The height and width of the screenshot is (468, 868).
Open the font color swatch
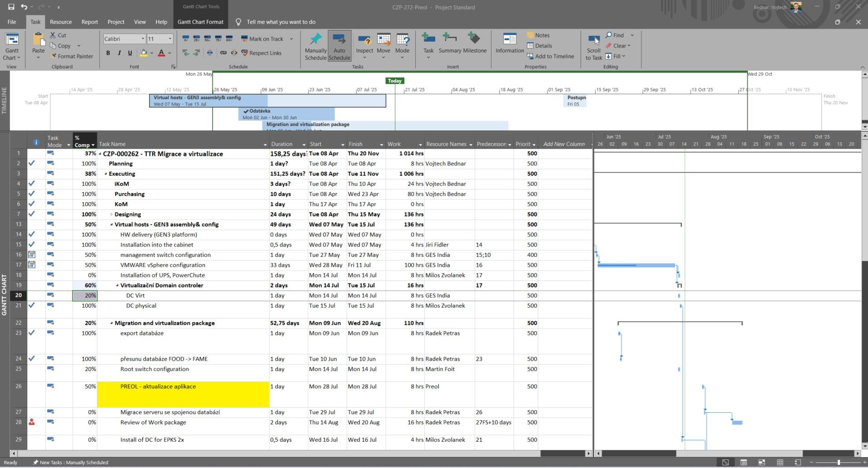tap(161, 53)
